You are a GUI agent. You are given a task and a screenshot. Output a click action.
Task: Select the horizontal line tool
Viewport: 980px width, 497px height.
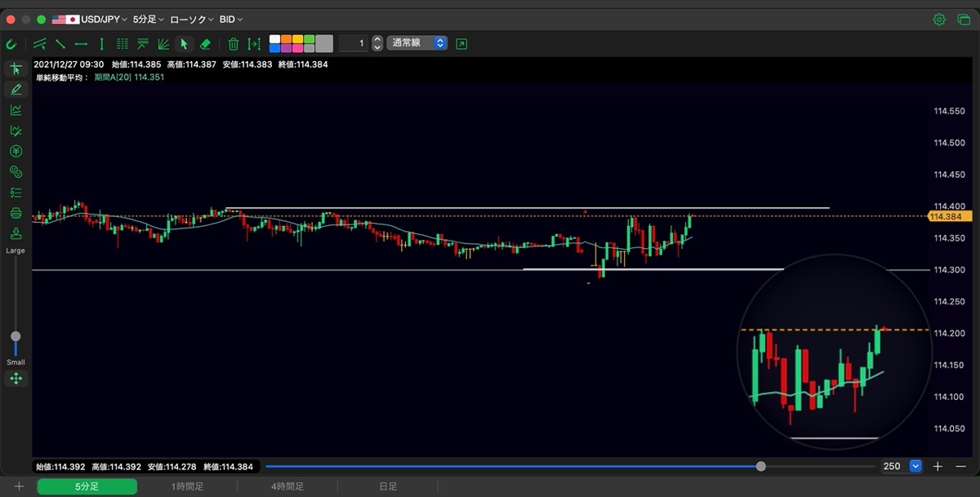pyautogui.click(x=81, y=43)
